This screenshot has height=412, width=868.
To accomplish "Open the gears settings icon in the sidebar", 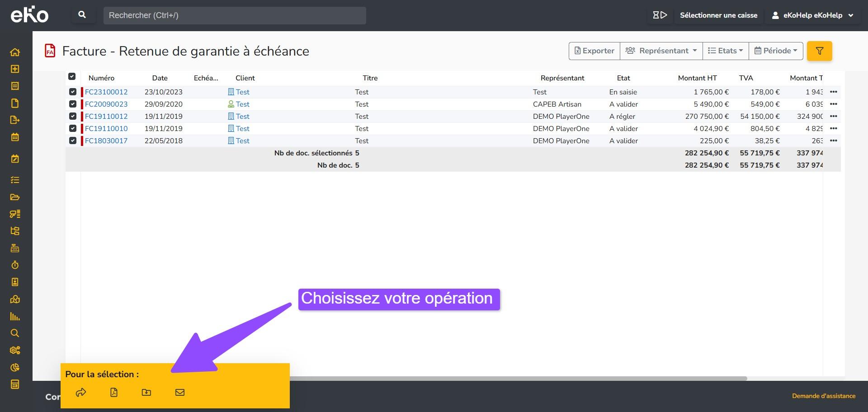I will point(15,350).
